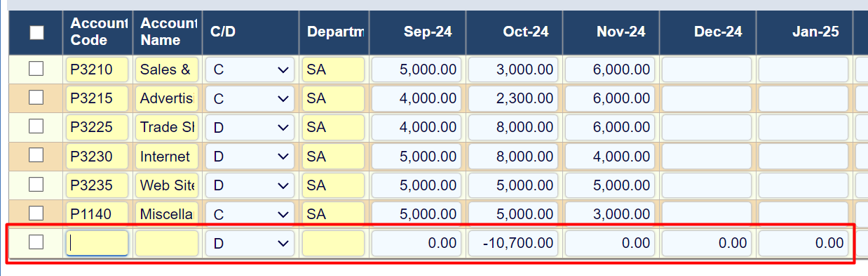Click the empty Department field in last row

pos(334,243)
